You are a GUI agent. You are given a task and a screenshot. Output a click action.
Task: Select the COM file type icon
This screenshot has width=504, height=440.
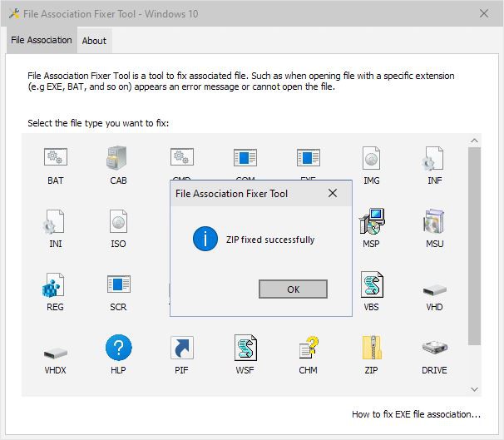(245, 157)
